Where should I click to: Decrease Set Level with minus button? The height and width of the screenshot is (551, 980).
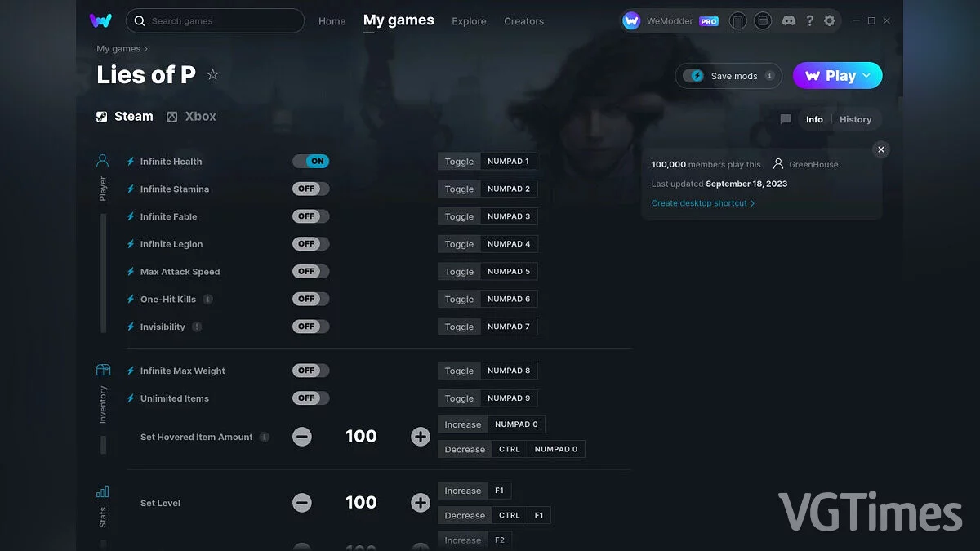pos(302,503)
